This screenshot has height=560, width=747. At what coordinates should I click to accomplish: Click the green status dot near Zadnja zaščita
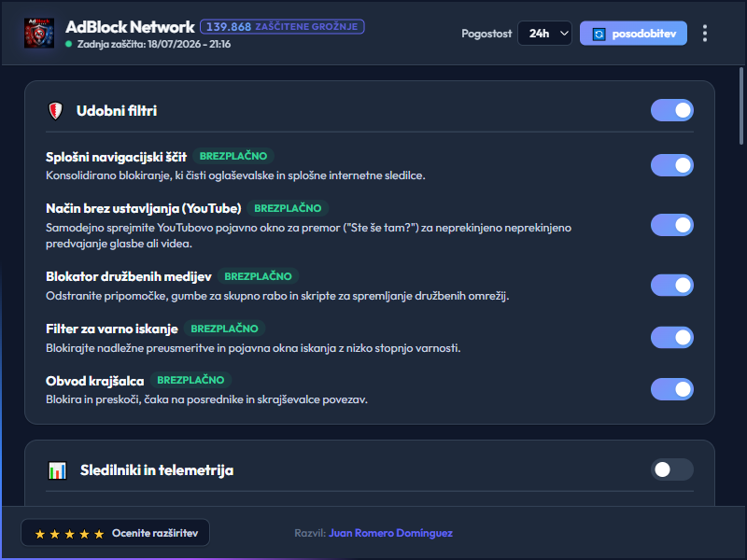pyautogui.click(x=68, y=44)
